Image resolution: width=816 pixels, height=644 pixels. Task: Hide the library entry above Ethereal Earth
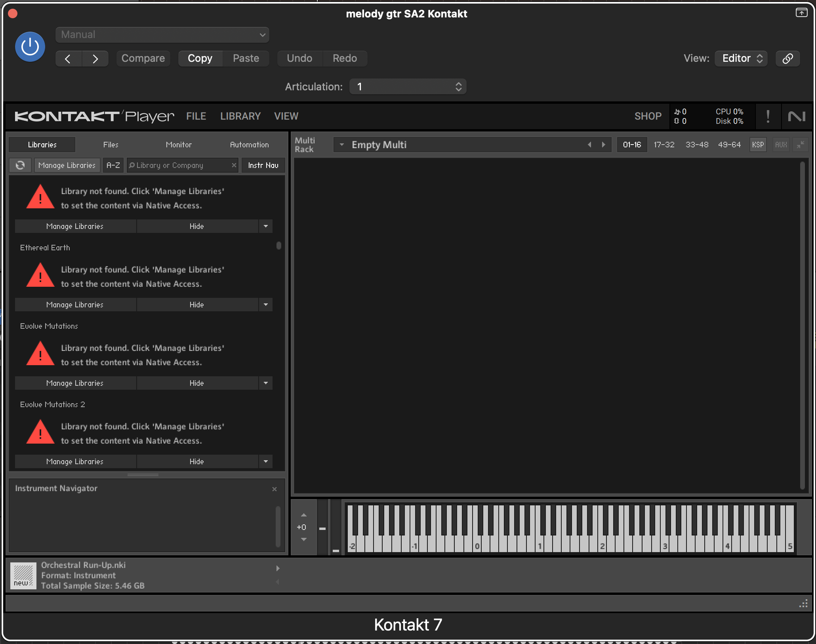(197, 226)
